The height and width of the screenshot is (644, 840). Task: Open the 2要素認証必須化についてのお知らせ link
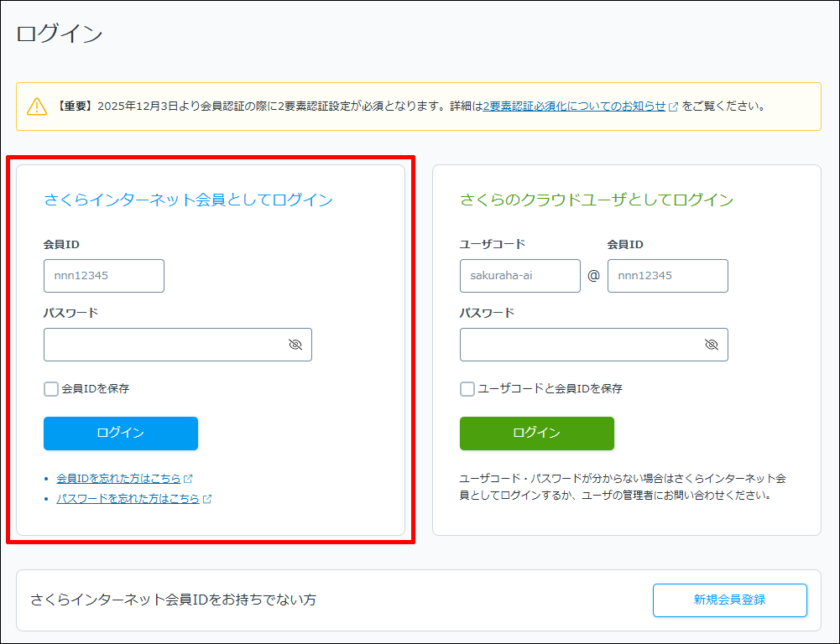coord(574,106)
